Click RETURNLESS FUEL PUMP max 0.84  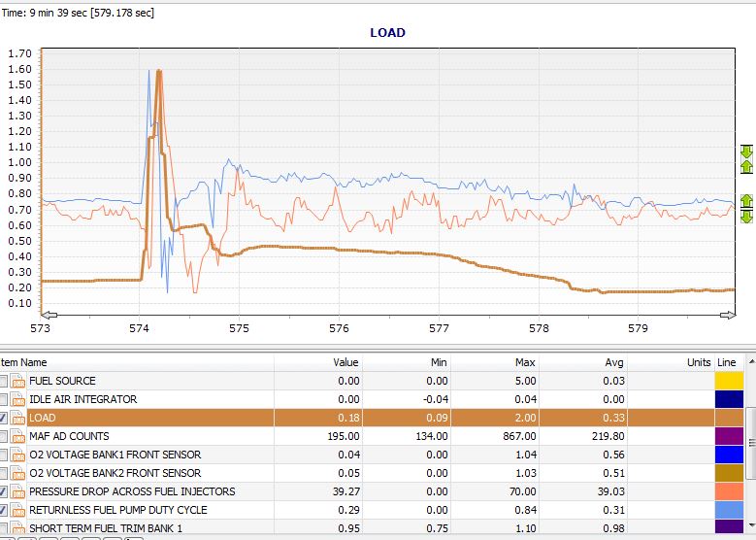[525, 510]
